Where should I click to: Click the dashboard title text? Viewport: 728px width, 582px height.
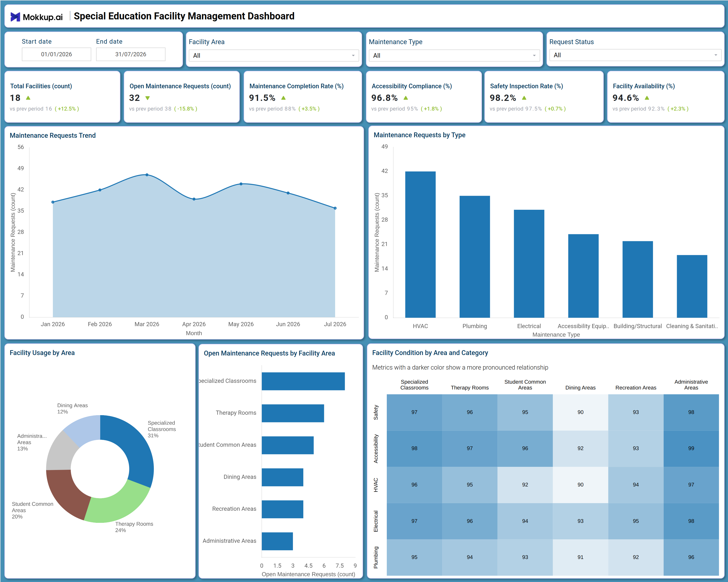[184, 16]
